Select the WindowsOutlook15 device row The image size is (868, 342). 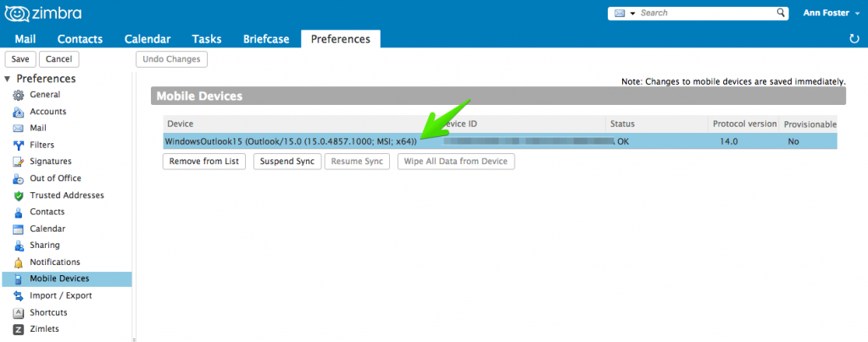coord(499,141)
